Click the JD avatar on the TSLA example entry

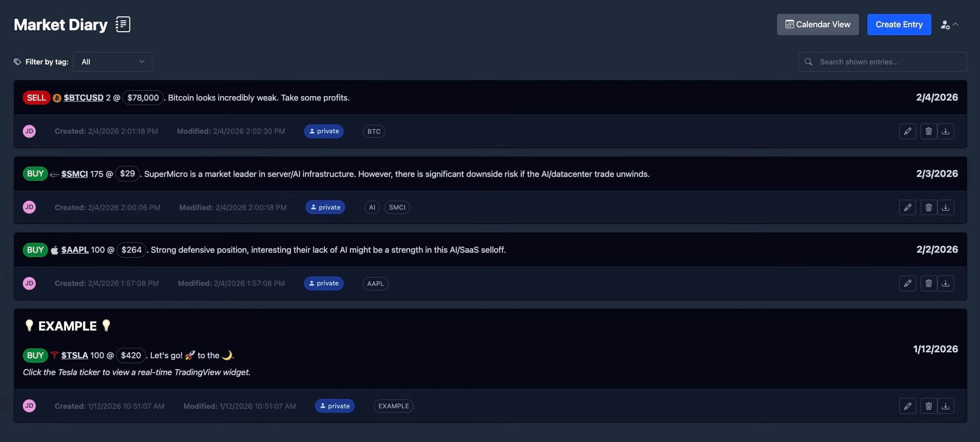coord(29,405)
